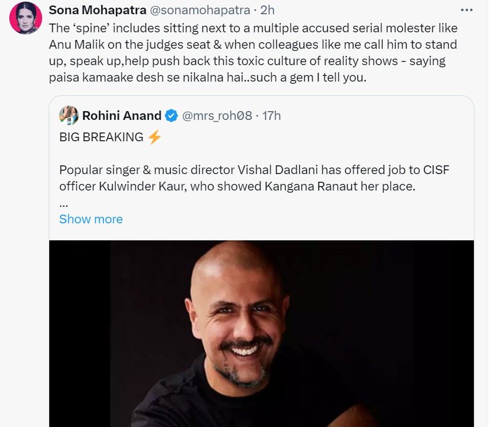Click the truncation ellipsis above Show more

[x=63, y=203]
